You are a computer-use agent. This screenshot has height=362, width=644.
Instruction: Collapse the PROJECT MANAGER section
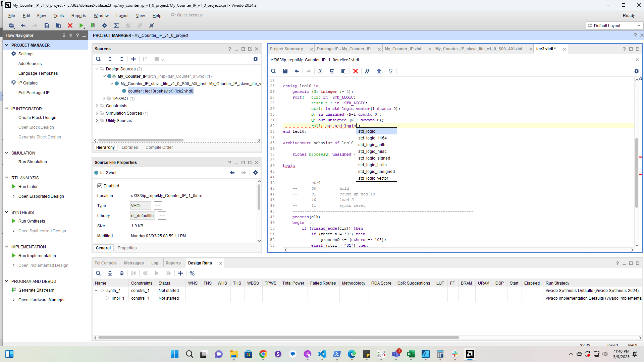click(6, 45)
